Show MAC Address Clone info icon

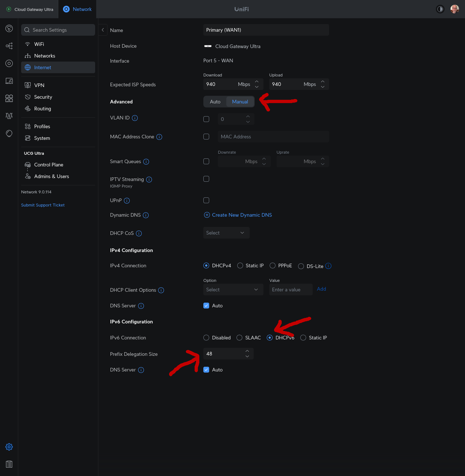click(159, 137)
